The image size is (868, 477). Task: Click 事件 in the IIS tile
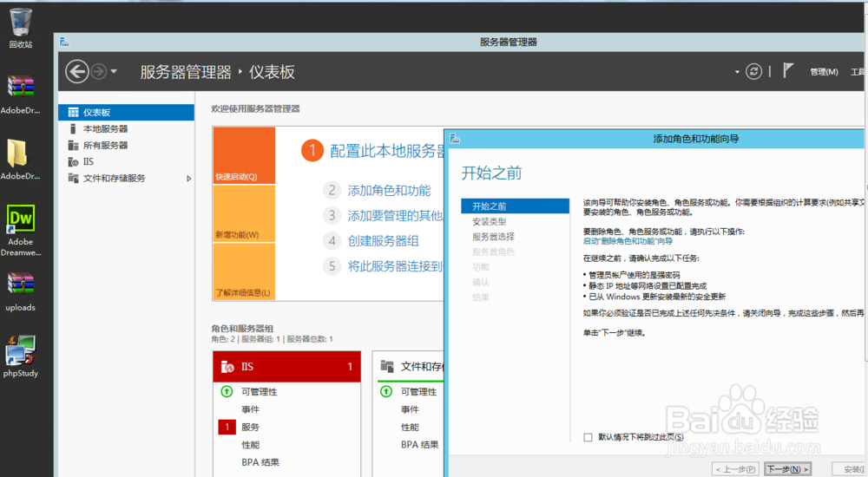click(250, 409)
